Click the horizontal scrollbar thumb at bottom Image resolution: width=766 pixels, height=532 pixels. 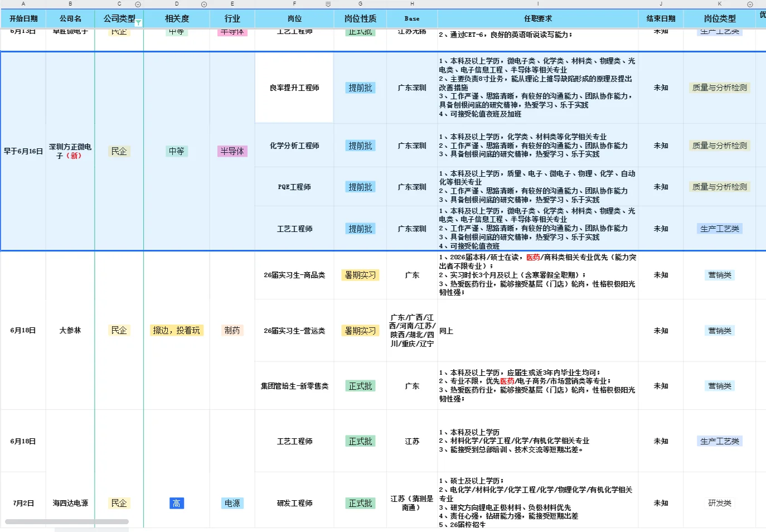67,522
